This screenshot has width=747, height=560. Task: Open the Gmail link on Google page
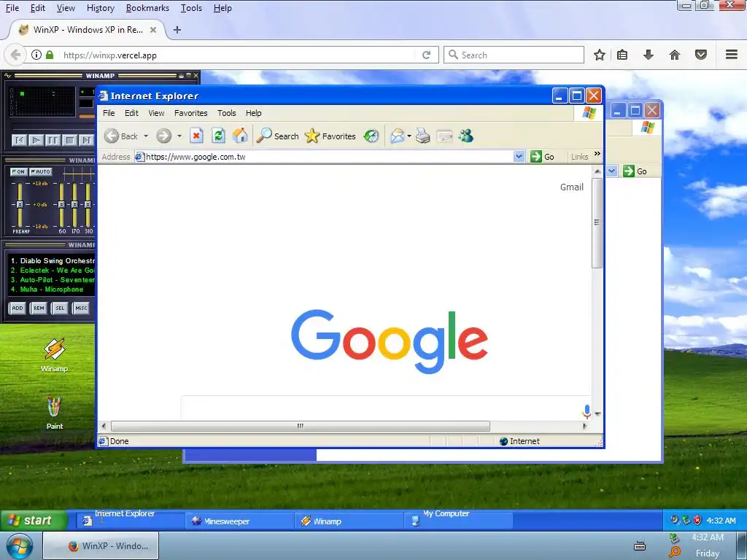(x=572, y=187)
